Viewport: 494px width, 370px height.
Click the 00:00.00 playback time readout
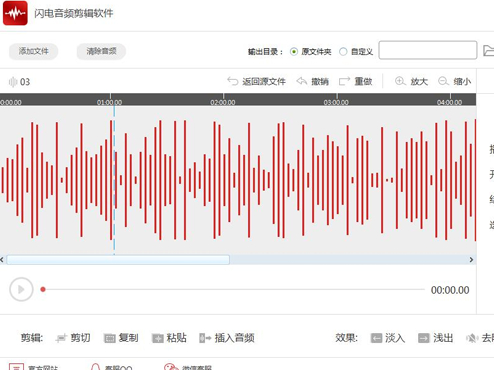coord(450,290)
